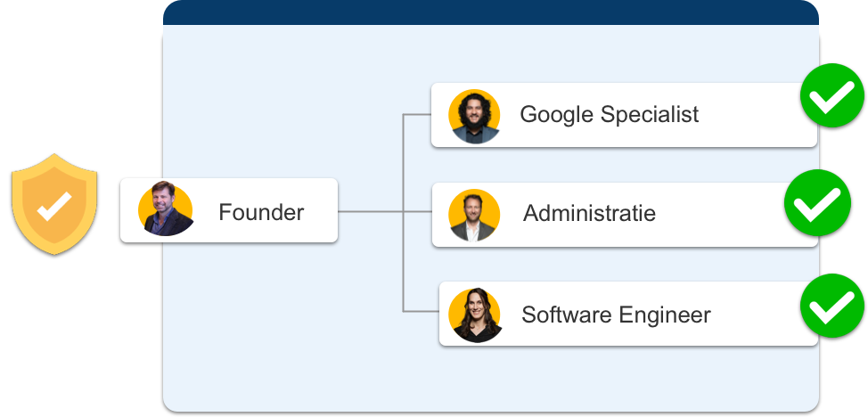
Task: Open the Founder's profile photo
Action: pos(166,210)
